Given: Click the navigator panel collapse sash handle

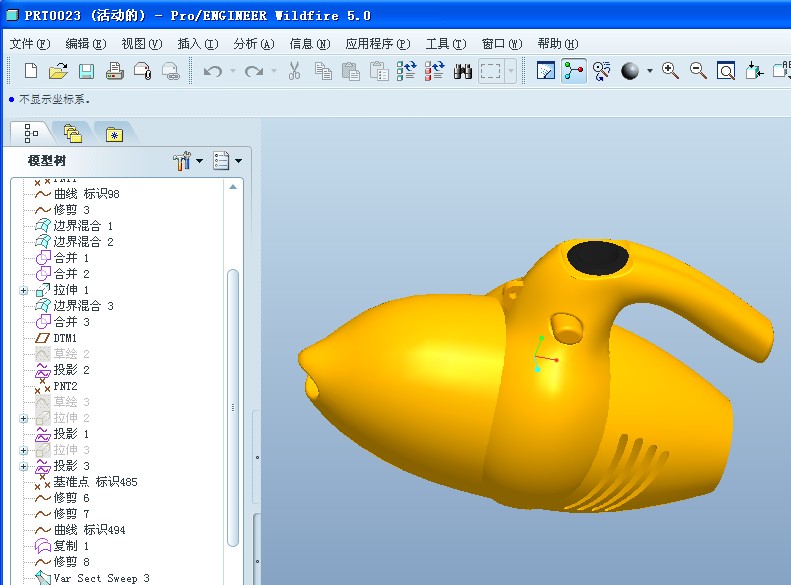Looking at the screenshot, I should tap(257, 457).
